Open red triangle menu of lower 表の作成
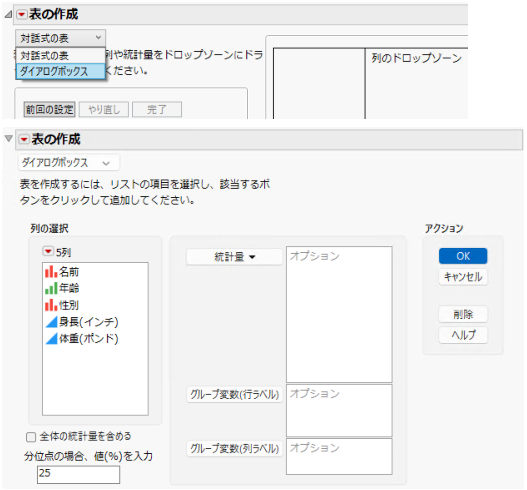The width and height of the screenshot is (527, 490). click(x=24, y=139)
